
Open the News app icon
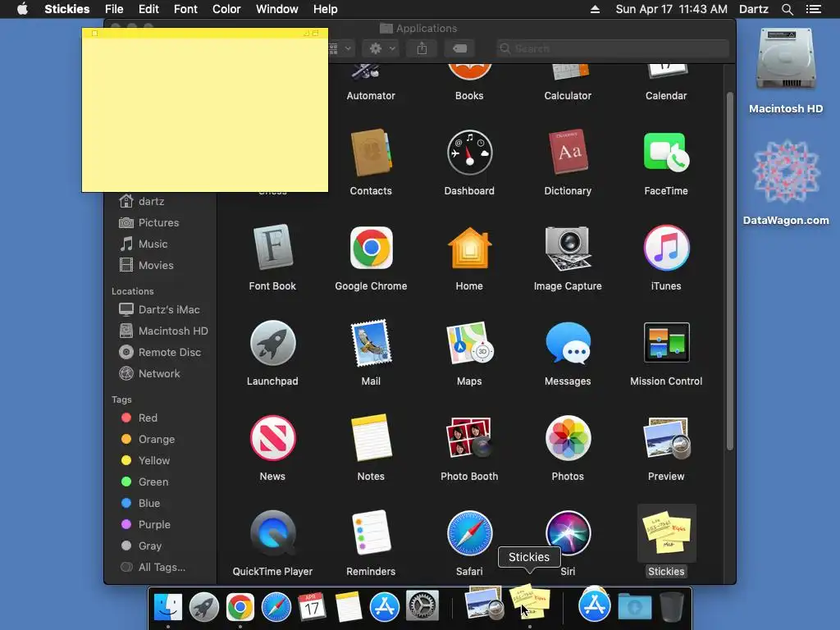tap(272, 438)
